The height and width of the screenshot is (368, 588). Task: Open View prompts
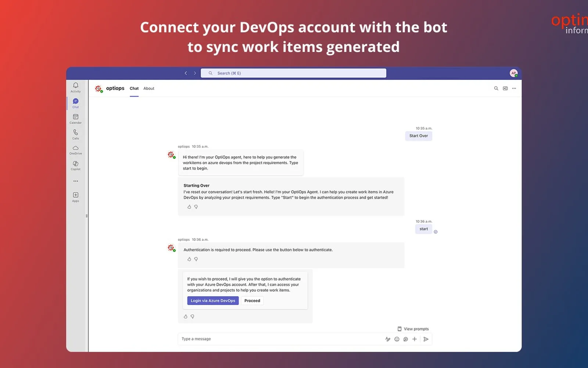click(413, 329)
